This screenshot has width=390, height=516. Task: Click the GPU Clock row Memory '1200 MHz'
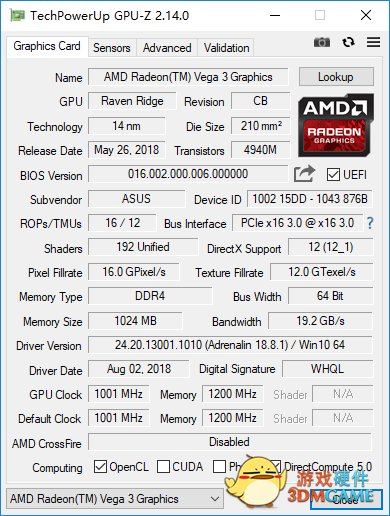click(233, 394)
